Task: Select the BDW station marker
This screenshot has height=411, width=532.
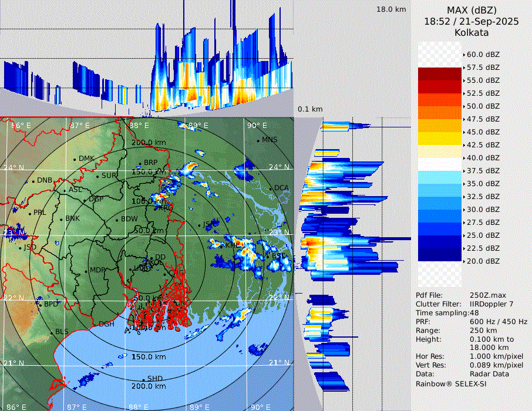Action: pos(117,220)
